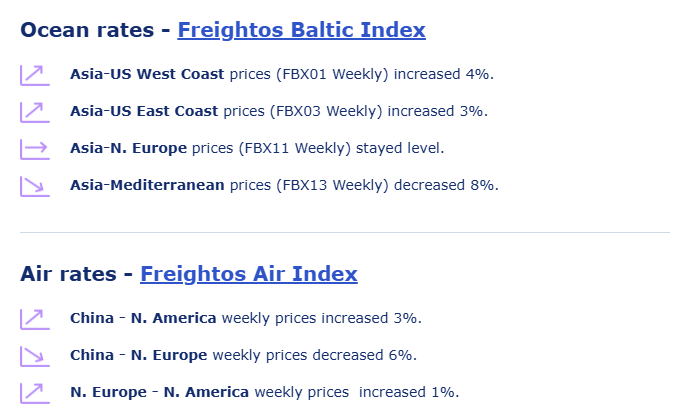The image size is (684, 420).
Task: Click the upward arrow for N. Europe - N. America
Action: point(34,393)
